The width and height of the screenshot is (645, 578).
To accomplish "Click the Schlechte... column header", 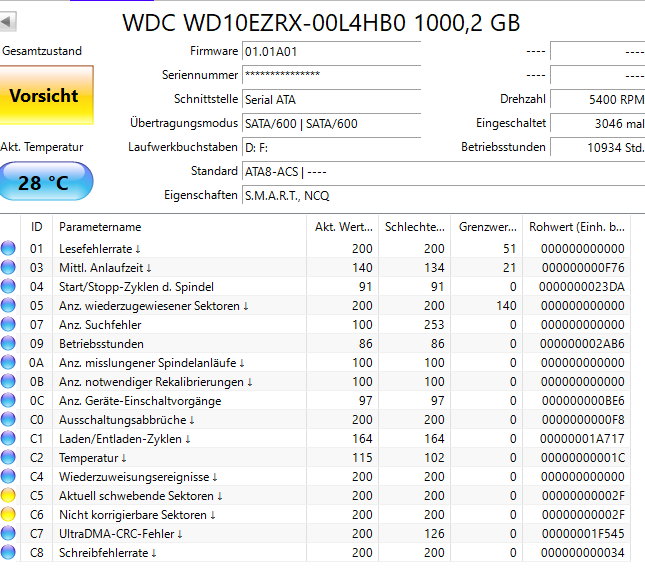I will [415, 227].
